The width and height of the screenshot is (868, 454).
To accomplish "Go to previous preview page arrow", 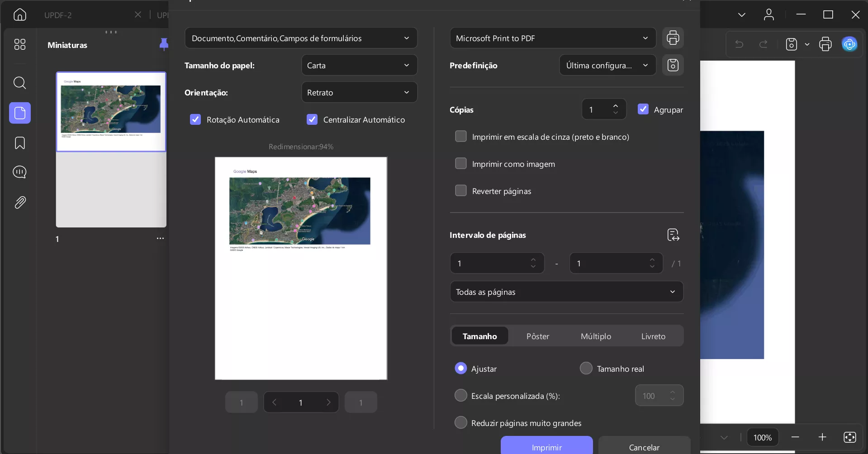I will click(274, 402).
